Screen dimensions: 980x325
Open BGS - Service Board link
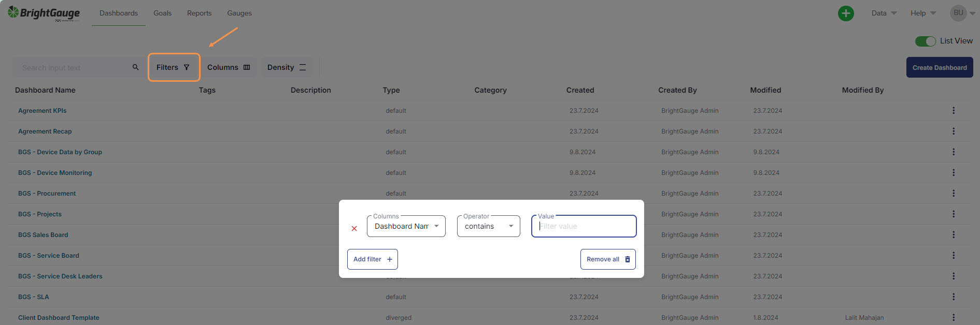click(x=49, y=255)
